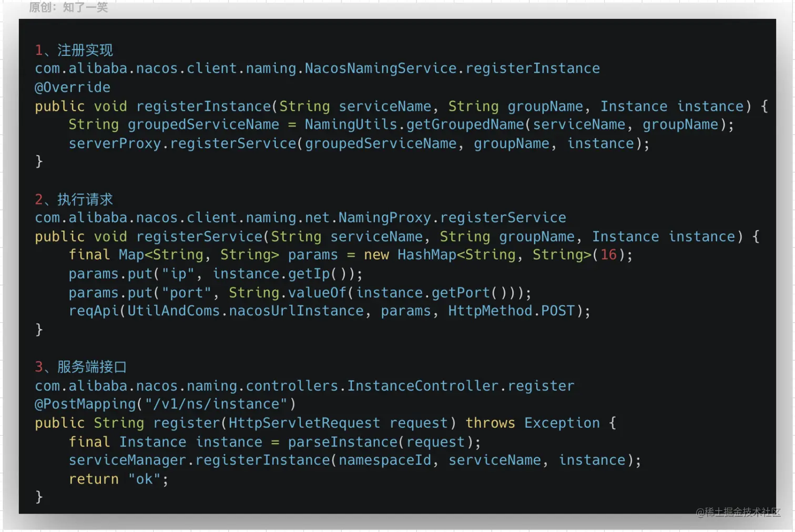Click the 'public String register(HttpServletRequest' line
Screen dimensions: 795x532
tap(325, 423)
